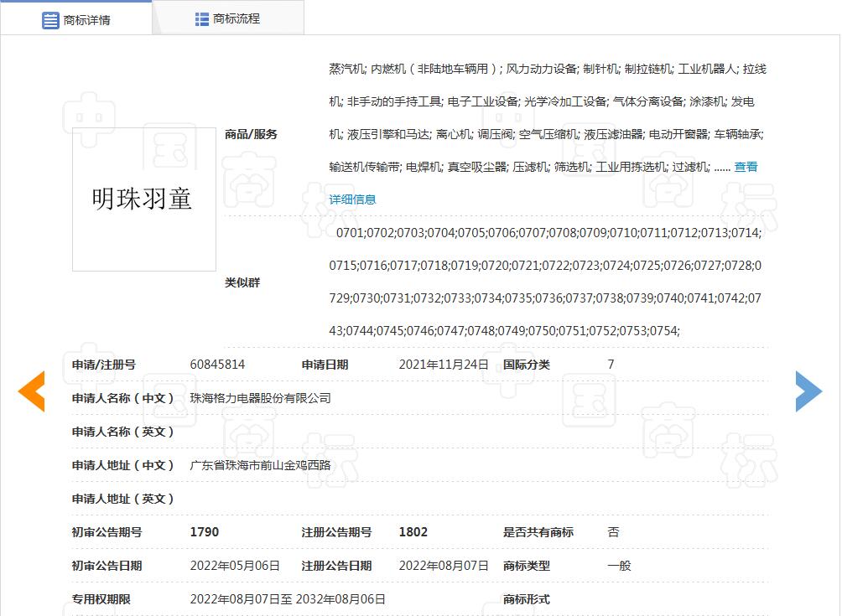Image resolution: width=842 pixels, height=616 pixels.
Task: Select registration number 60845814
Action: (x=217, y=365)
